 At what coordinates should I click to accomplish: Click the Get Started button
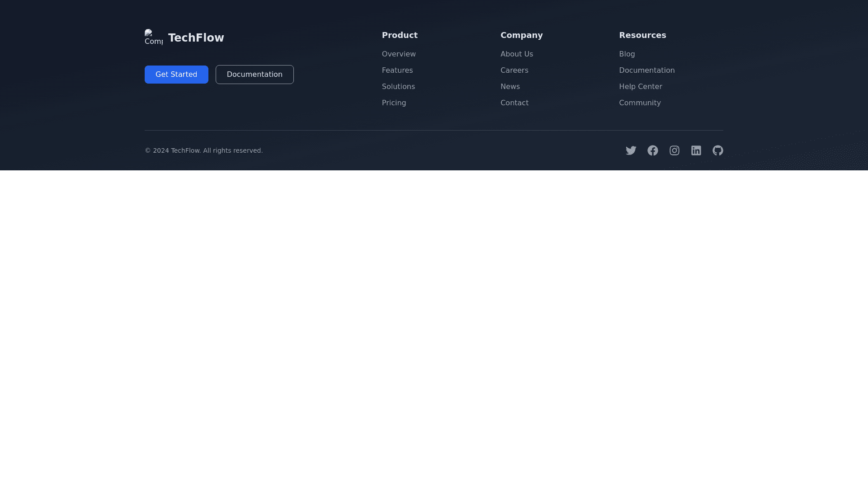(x=176, y=75)
